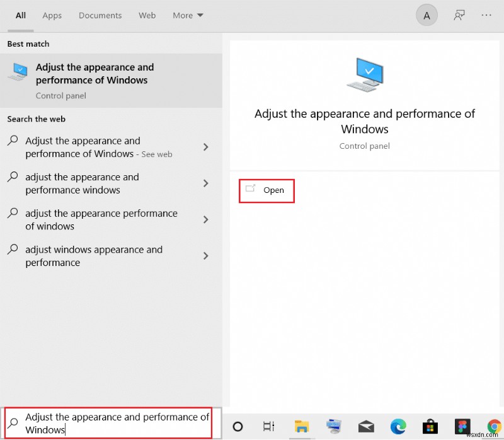Expand the 'adjust the appearance performance of windows' suggestion

point(205,219)
